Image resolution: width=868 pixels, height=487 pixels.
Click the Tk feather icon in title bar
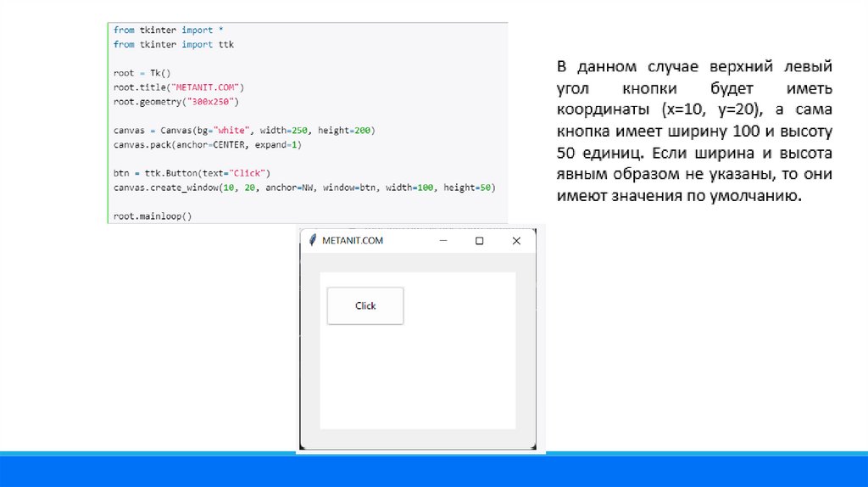[313, 241]
